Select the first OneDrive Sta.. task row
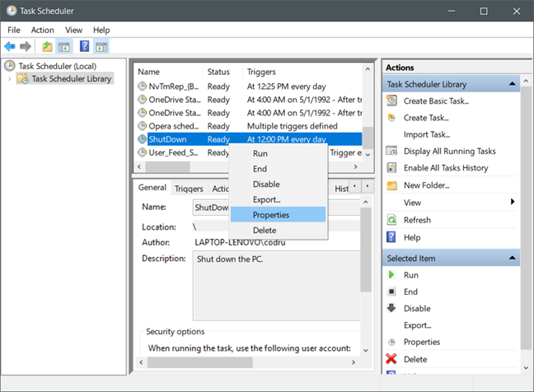The width and height of the screenshot is (534, 392). coord(249,100)
